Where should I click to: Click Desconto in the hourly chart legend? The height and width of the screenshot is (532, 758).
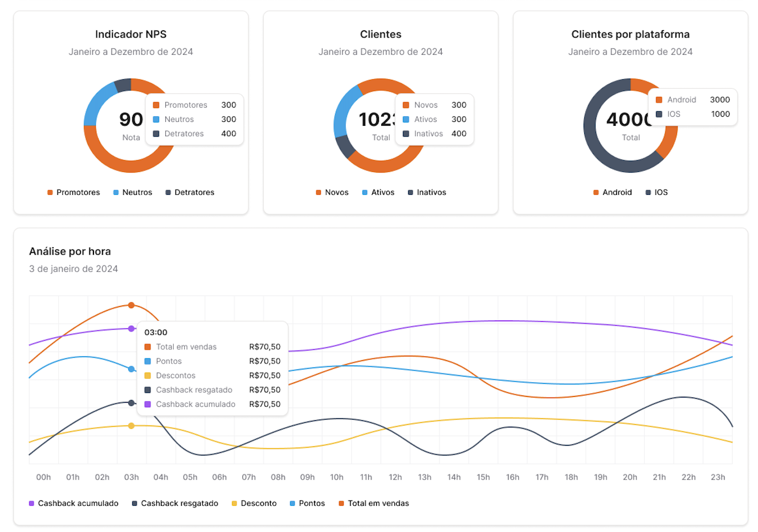(254, 504)
